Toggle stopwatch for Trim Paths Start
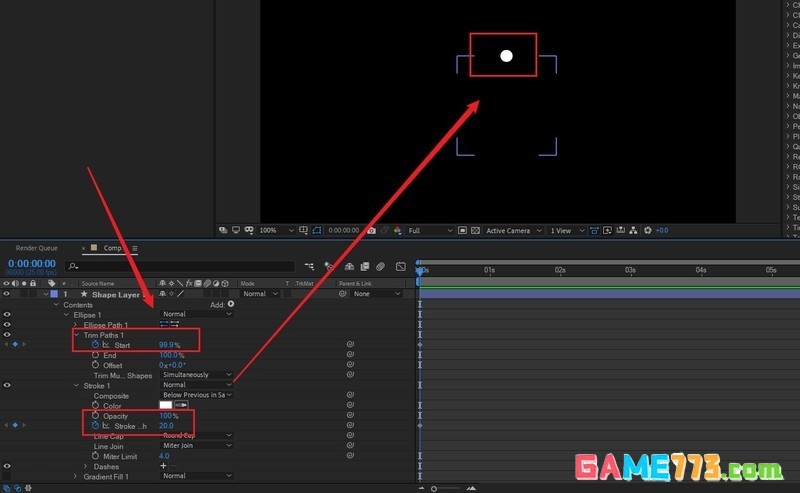Image resolution: width=800 pixels, height=493 pixels. click(x=96, y=345)
